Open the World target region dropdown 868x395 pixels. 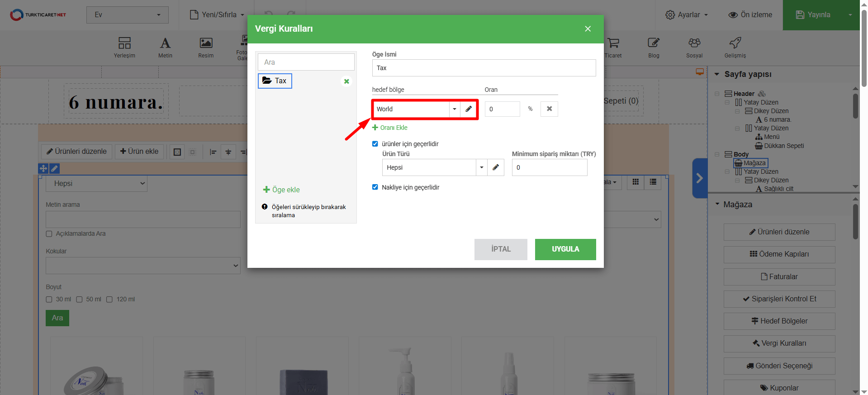click(x=454, y=109)
